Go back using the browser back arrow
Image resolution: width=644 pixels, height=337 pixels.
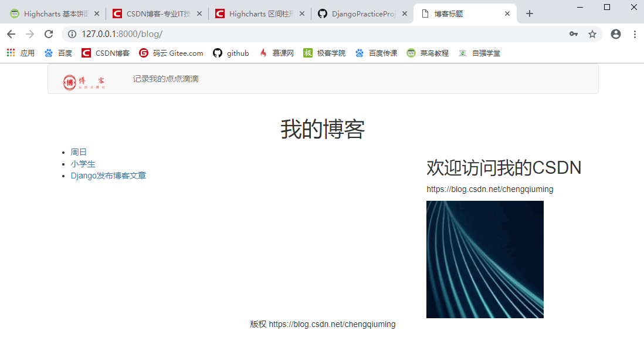[11, 34]
